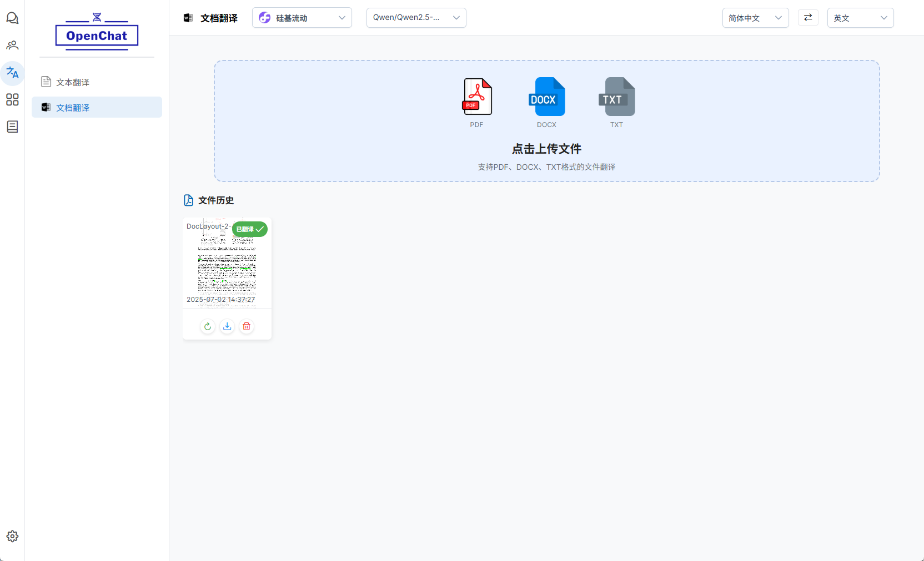The height and width of the screenshot is (561, 924).
Task: Select the PDF format icon
Action: coord(476,97)
